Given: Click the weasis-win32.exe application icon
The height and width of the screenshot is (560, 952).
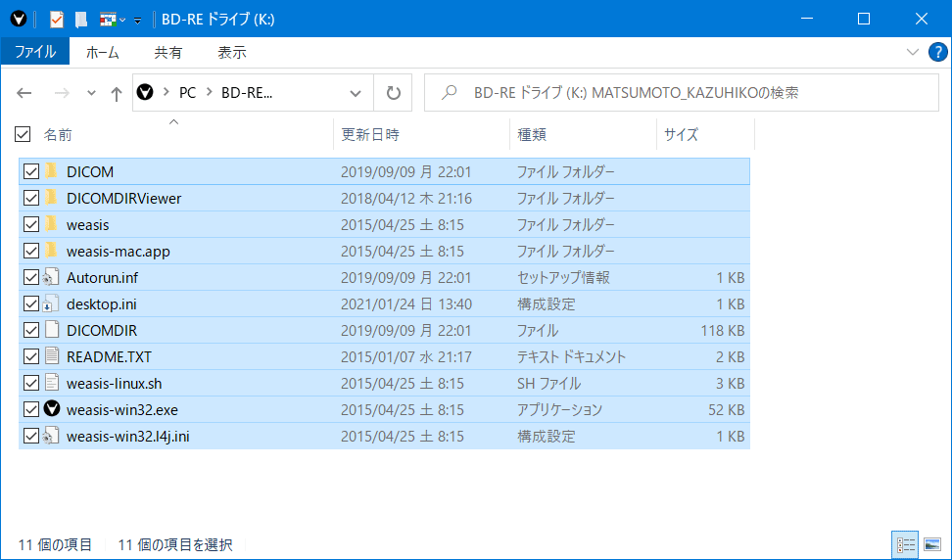Looking at the screenshot, I should pyautogui.click(x=52, y=409).
